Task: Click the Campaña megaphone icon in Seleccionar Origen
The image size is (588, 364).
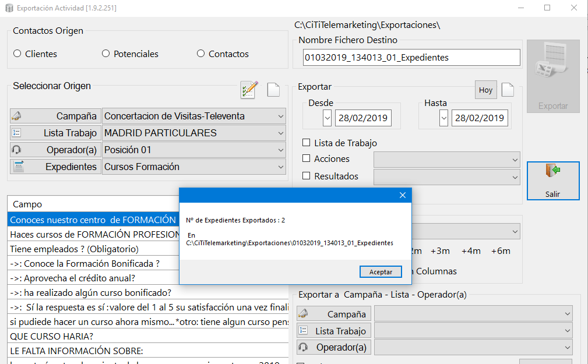Action: click(x=16, y=116)
